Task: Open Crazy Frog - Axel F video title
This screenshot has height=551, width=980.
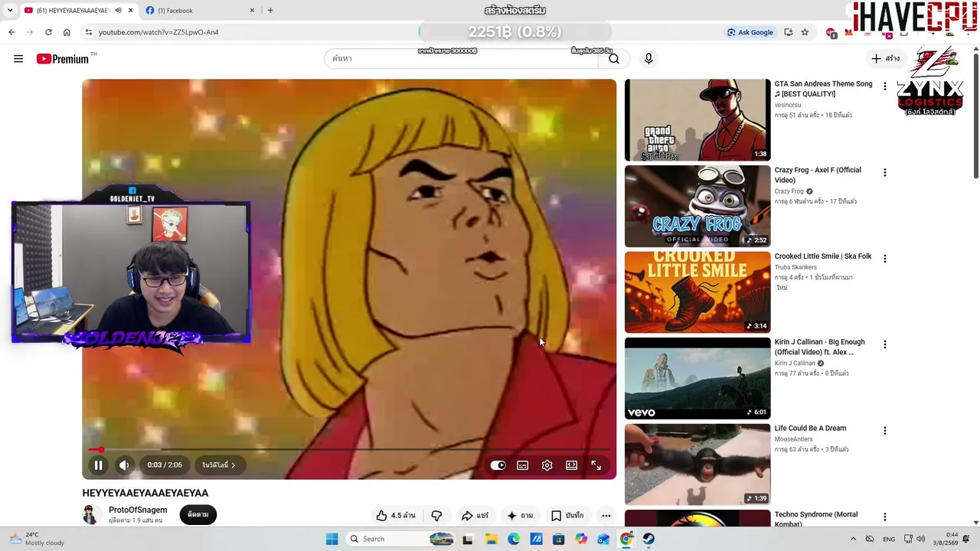Action: tap(818, 175)
